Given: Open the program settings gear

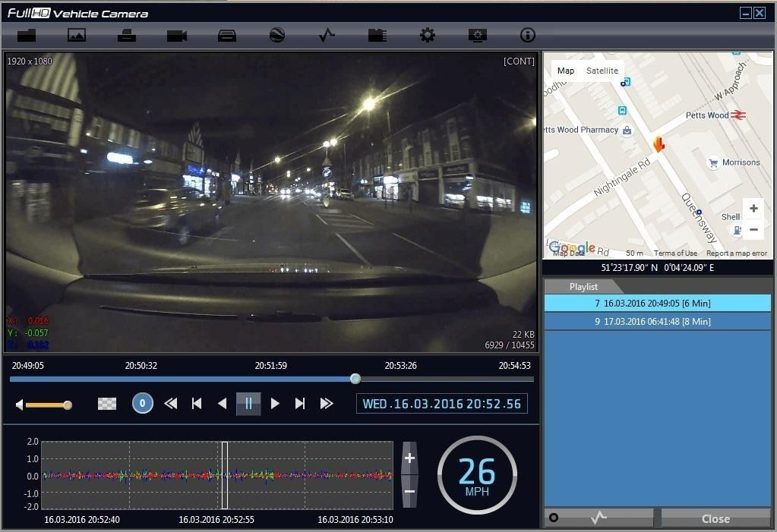Looking at the screenshot, I should click(x=426, y=35).
